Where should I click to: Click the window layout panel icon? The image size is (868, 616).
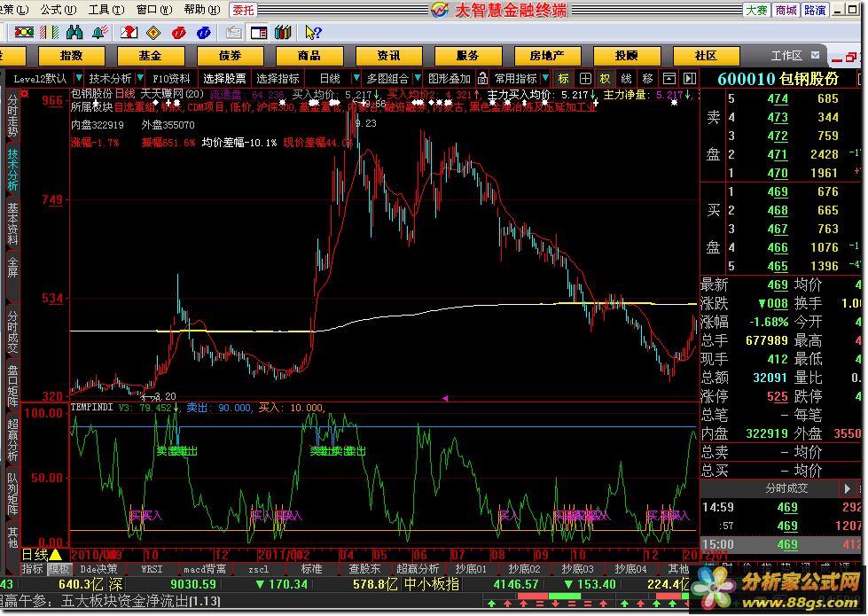pos(259,33)
